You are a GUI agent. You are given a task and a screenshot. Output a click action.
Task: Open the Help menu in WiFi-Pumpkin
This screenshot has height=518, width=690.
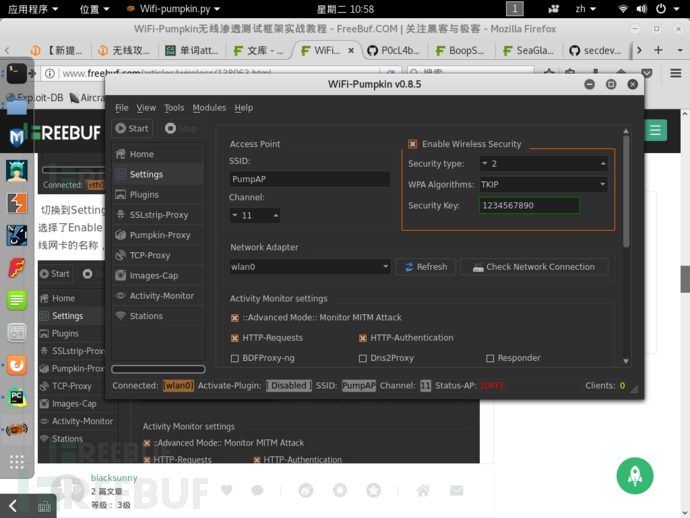pyautogui.click(x=243, y=108)
